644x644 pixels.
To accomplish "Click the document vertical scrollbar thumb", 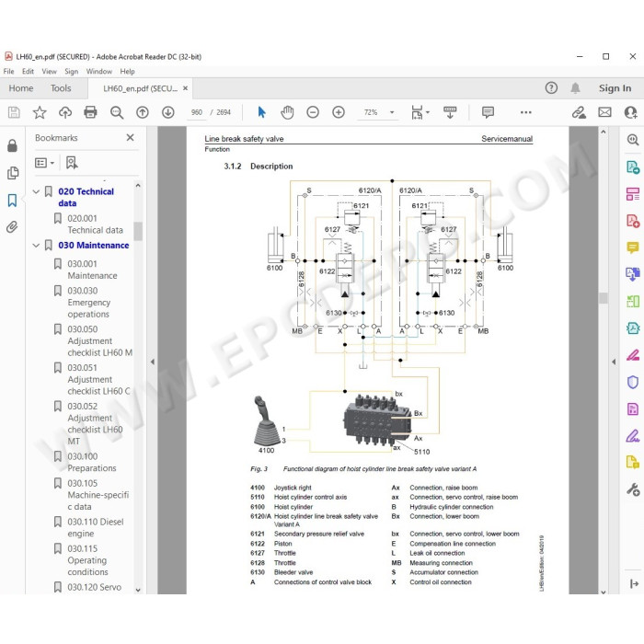I will click(603, 298).
